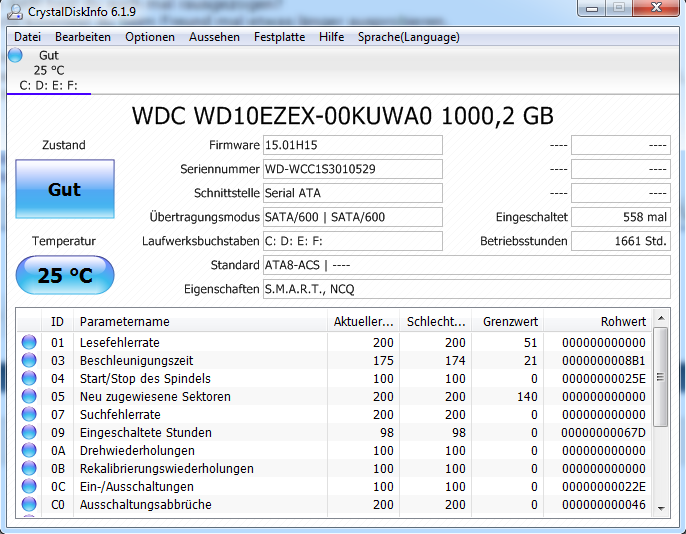
Task: Click status orb for Ausschaltungsabbrüche row
Action: coord(29,504)
